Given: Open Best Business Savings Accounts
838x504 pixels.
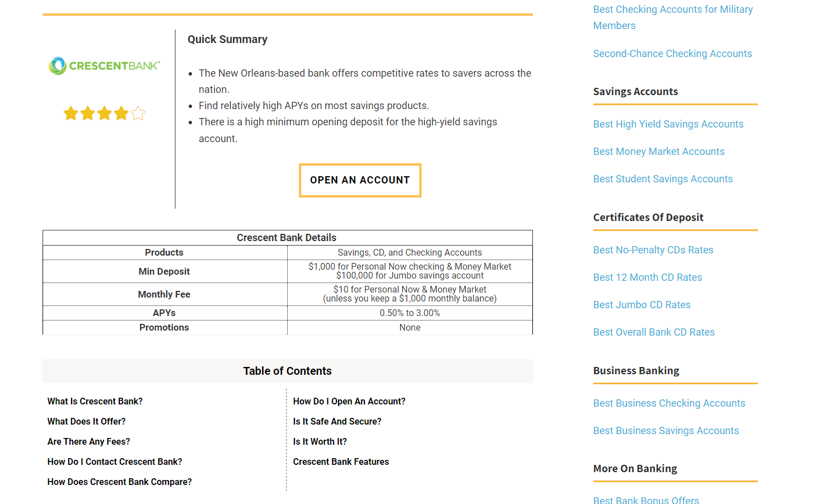Looking at the screenshot, I should click(x=666, y=431).
